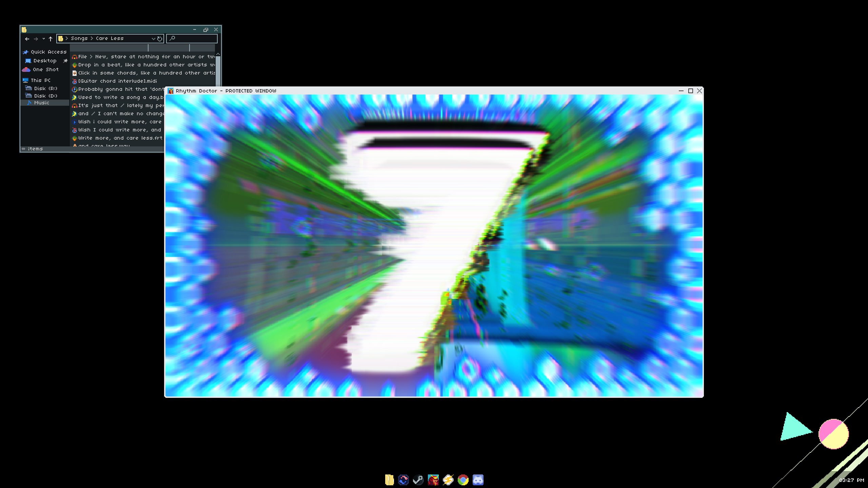This screenshot has height=488, width=868.
Task: Expand the address bar history dropdown
Action: coord(153,39)
